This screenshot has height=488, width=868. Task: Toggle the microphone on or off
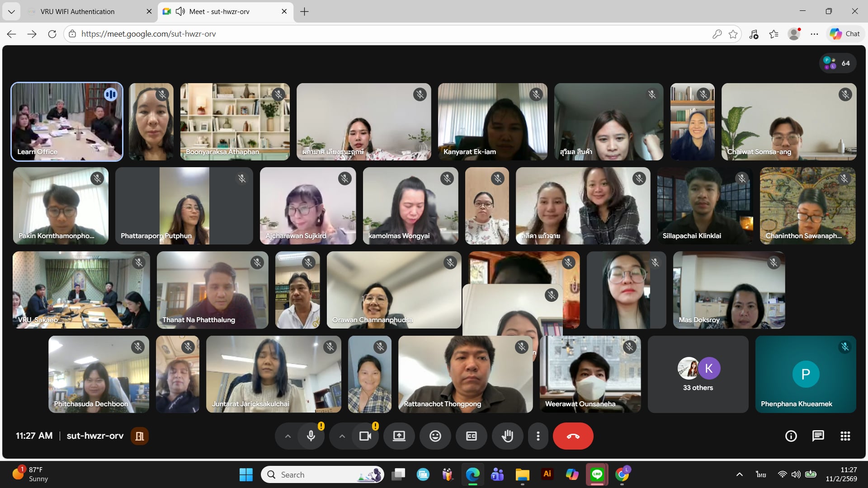click(x=311, y=436)
